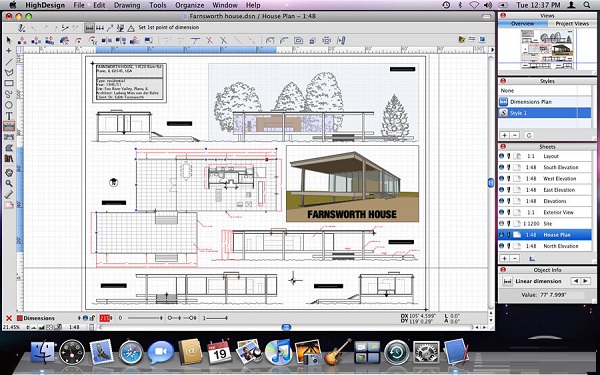Toggle visibility eye for West Elevation sheet
The height and width of the screenshot is (375, 600).
click(x=502, y=179)
